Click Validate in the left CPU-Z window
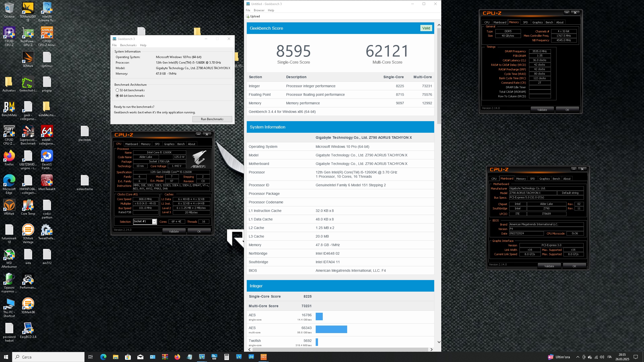This screenshot has width=644, height=362. (x=174, y=232)
